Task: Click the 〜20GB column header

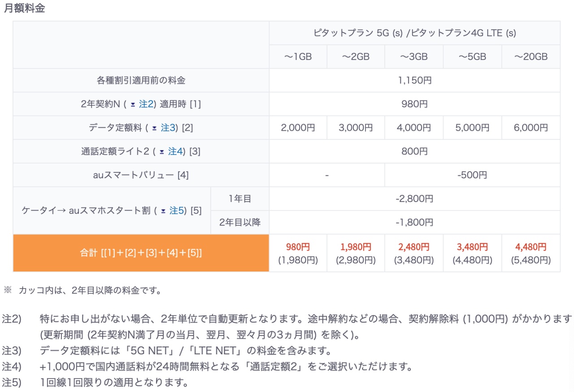Action: [x=531, y=57]
